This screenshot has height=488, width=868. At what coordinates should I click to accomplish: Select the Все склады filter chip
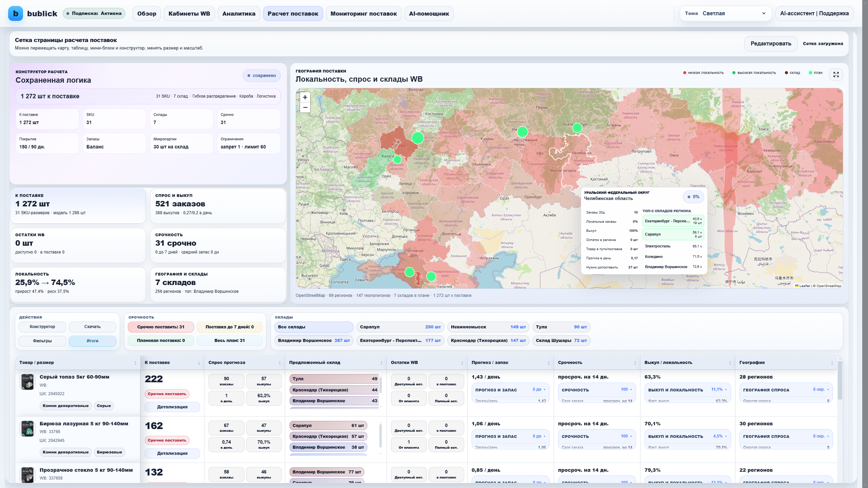tap(314, 327)
